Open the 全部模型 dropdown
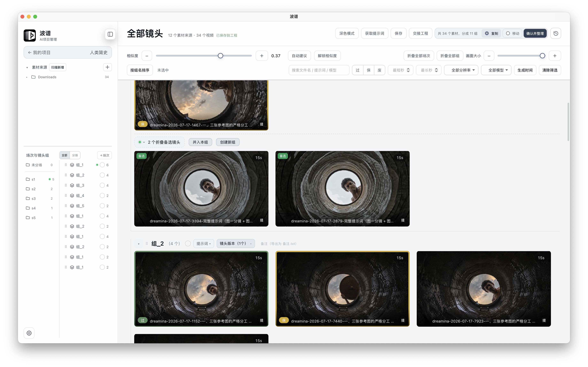This screenshot has width=588, height=367. click(x=496, y=70)
